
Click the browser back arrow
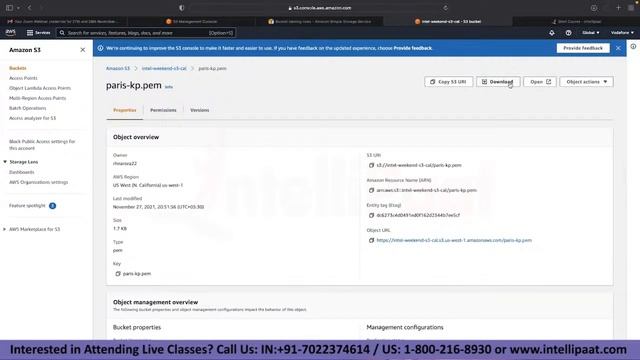point(29,8)
